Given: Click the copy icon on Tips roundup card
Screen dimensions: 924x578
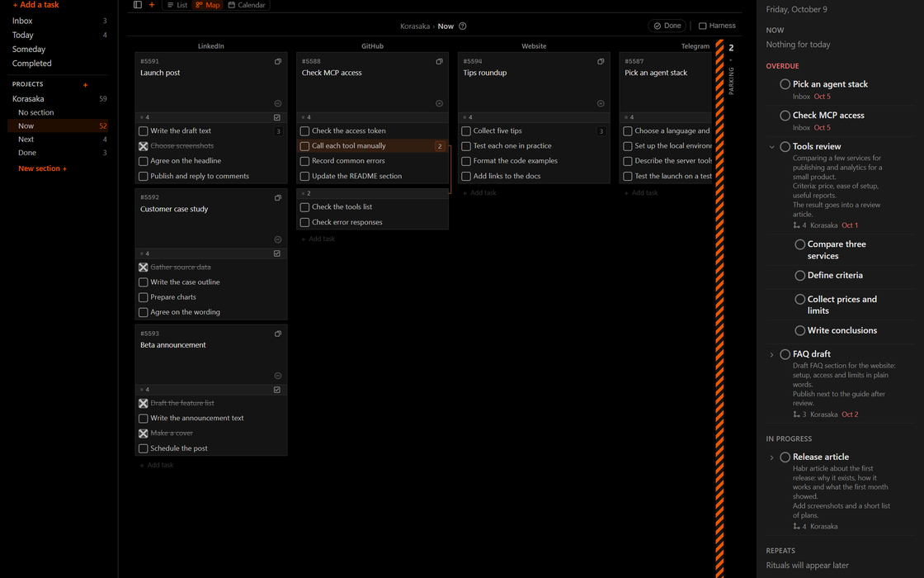Looking at the screenshot, I should [601, 61].
